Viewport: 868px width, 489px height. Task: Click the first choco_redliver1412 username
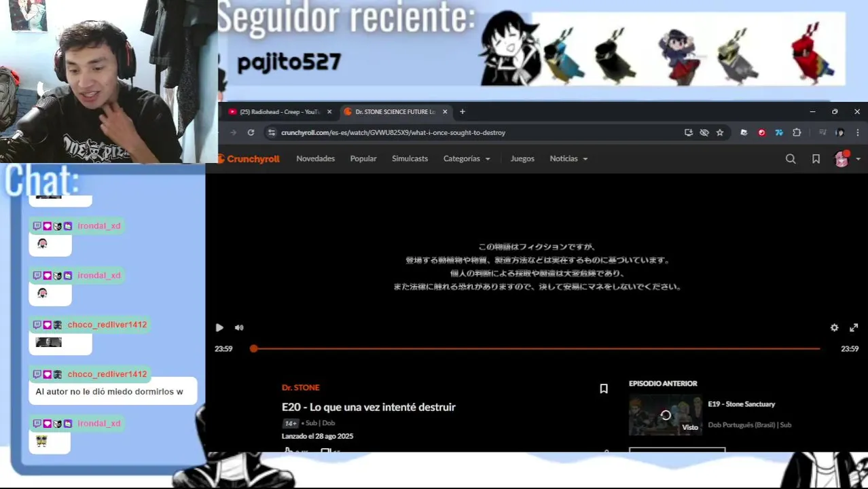[107, 325]
